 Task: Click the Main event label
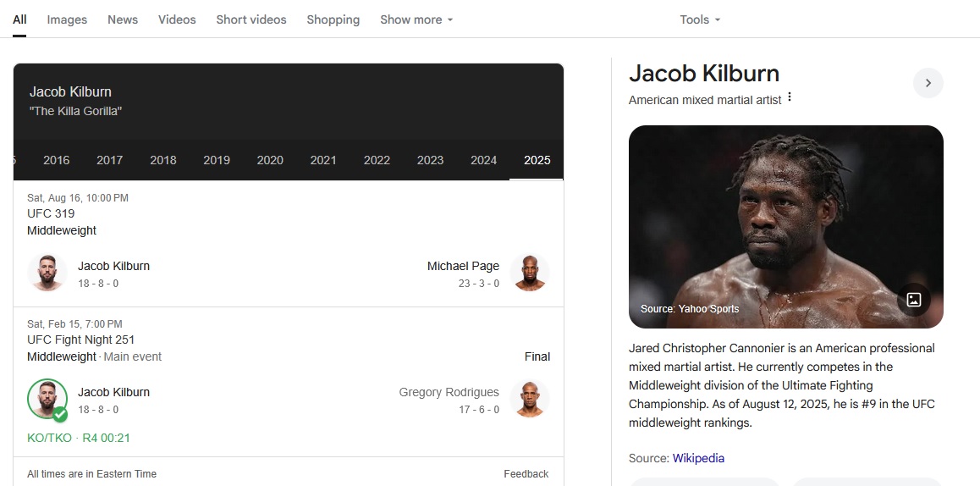133,356
